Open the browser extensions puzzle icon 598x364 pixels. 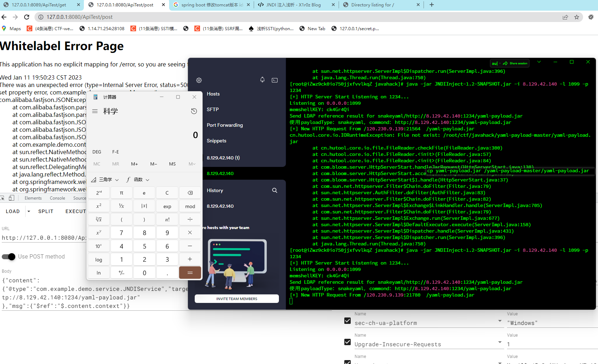pyautogui.click(x=591, y=17)
